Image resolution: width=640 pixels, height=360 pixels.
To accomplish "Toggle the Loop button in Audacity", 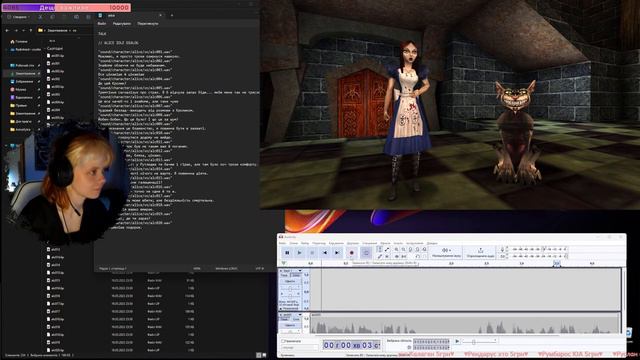I will pyautogui.click(x=366, y=253).
